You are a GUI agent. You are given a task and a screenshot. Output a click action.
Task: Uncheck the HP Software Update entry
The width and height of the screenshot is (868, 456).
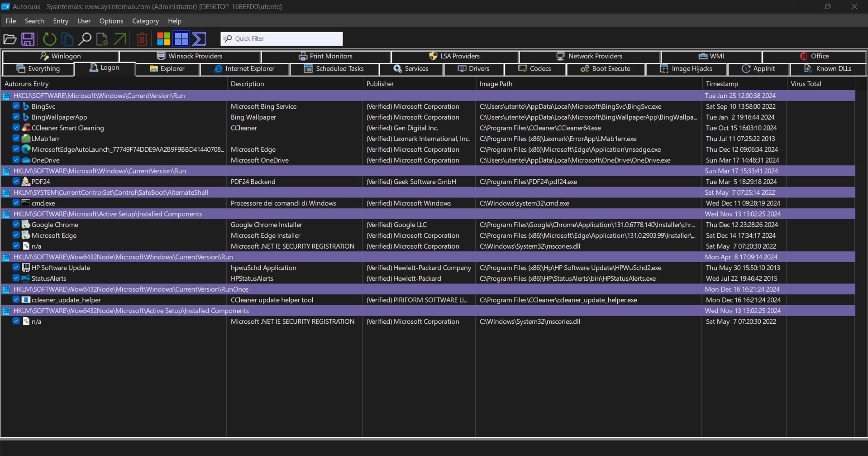[16, 268]
